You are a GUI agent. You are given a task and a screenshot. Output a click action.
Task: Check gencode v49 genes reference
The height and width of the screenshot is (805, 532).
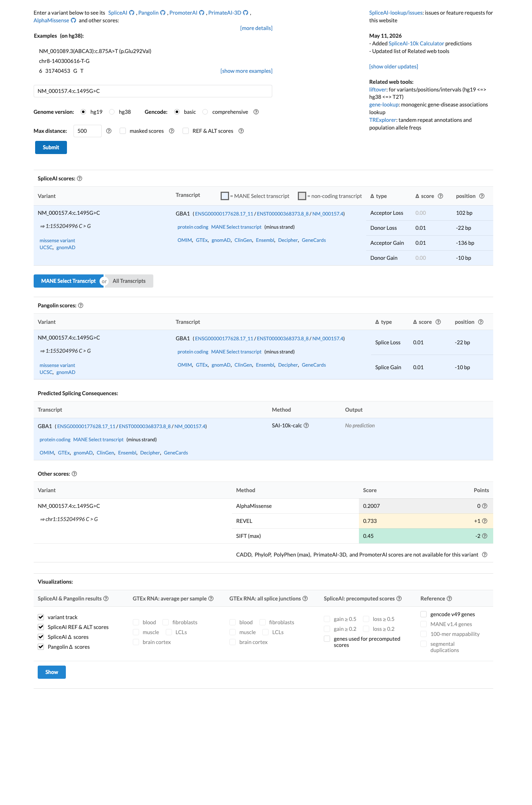(424, 614)
